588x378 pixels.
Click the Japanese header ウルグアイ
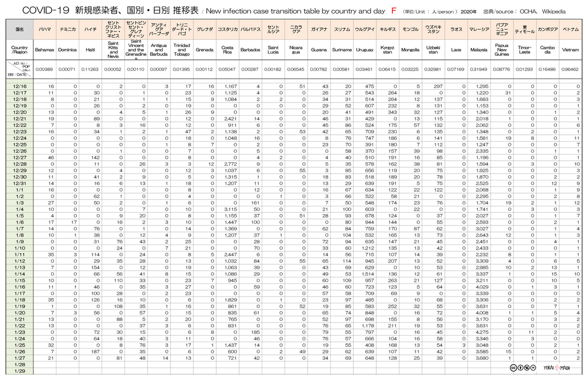point(365,29)
